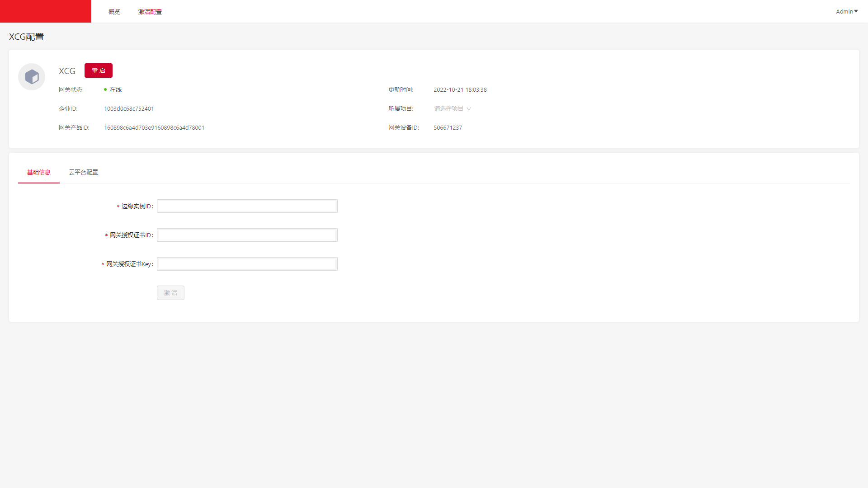Select the 激活配置 navigation item

150,12
